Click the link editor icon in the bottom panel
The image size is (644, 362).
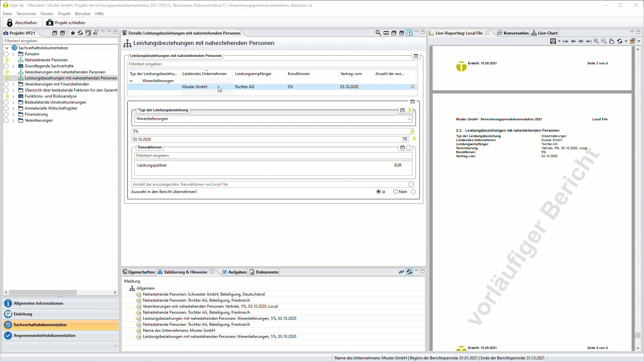point(401,272)
